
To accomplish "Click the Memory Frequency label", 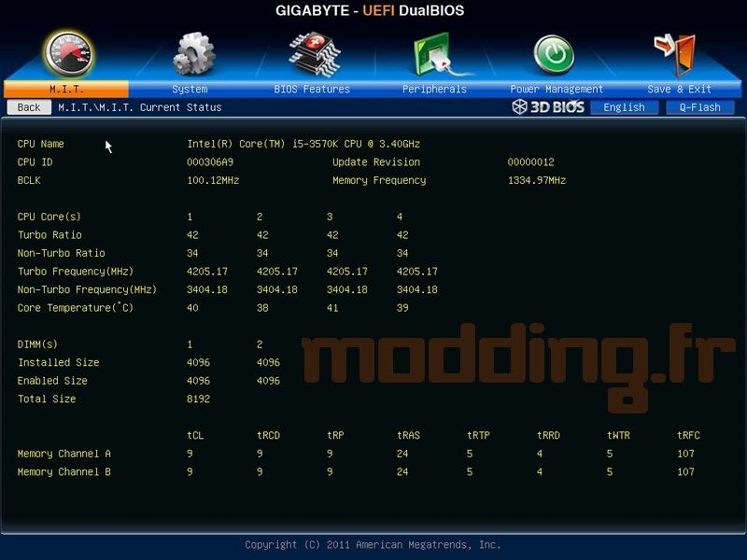I will point(379,180).
